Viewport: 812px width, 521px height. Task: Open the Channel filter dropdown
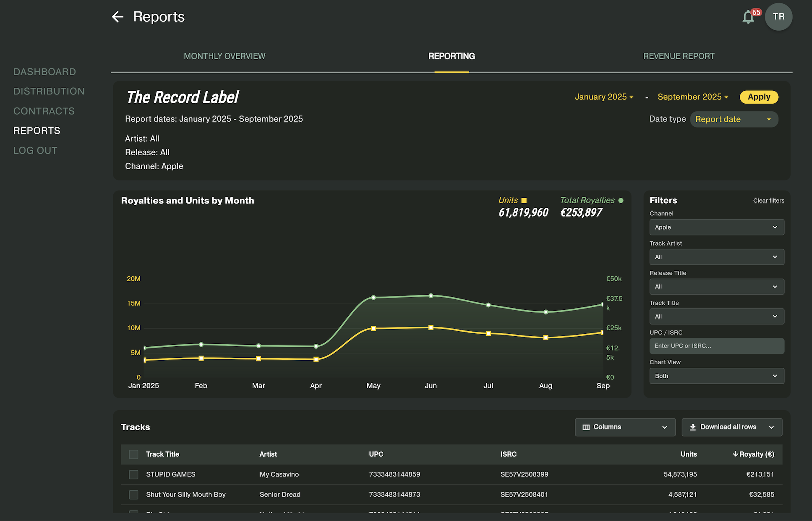coord(716,227)
